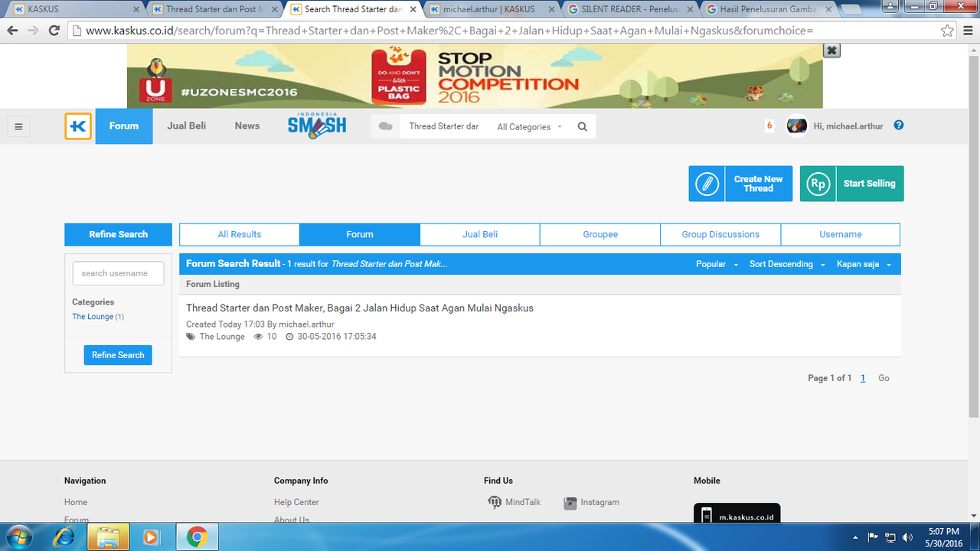
Task: Click the clock icon before 30-05-2016
Action: (289, 337)
